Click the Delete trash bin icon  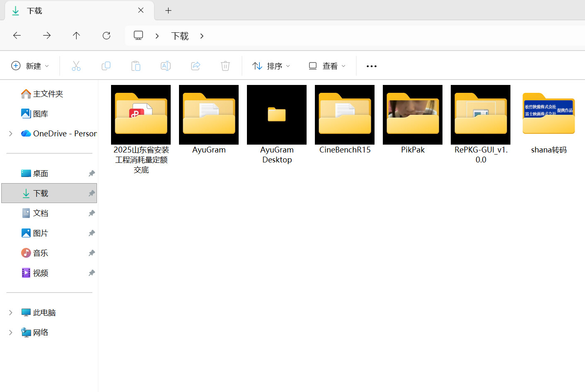pyautogui.click(x=225, y=66)
